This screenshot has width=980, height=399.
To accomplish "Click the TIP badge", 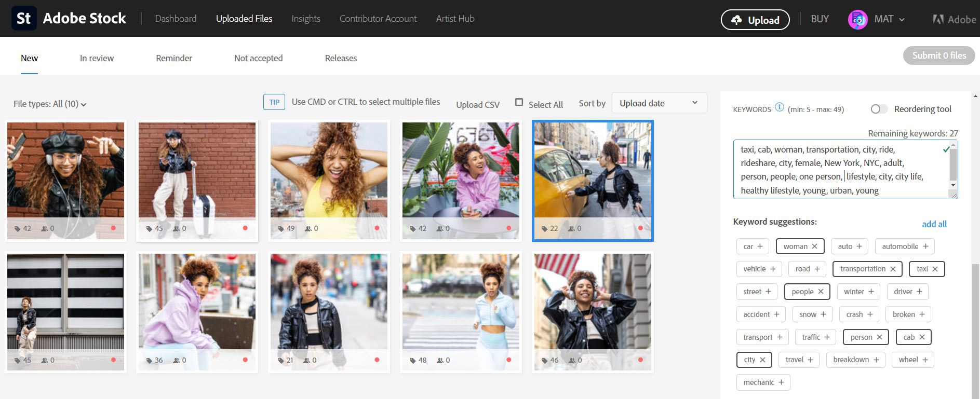I will click(274, 102).
